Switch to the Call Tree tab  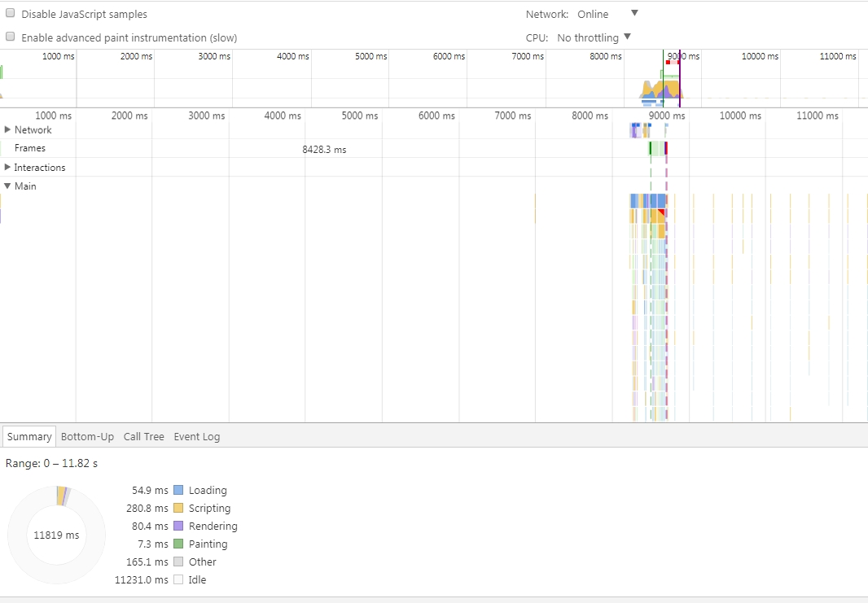(143, 437)
